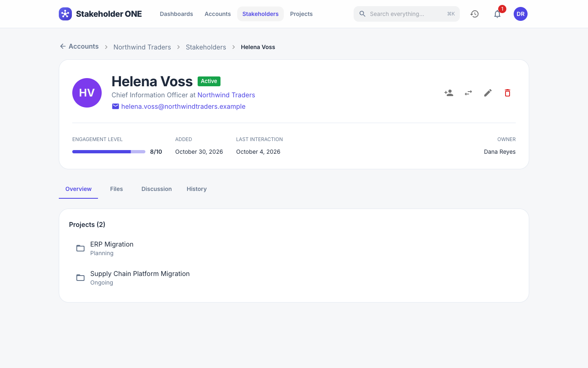The width and height of the screenshot is (588, 368).
Task: Open the recent history clock icon
Action: pos(474,14)
